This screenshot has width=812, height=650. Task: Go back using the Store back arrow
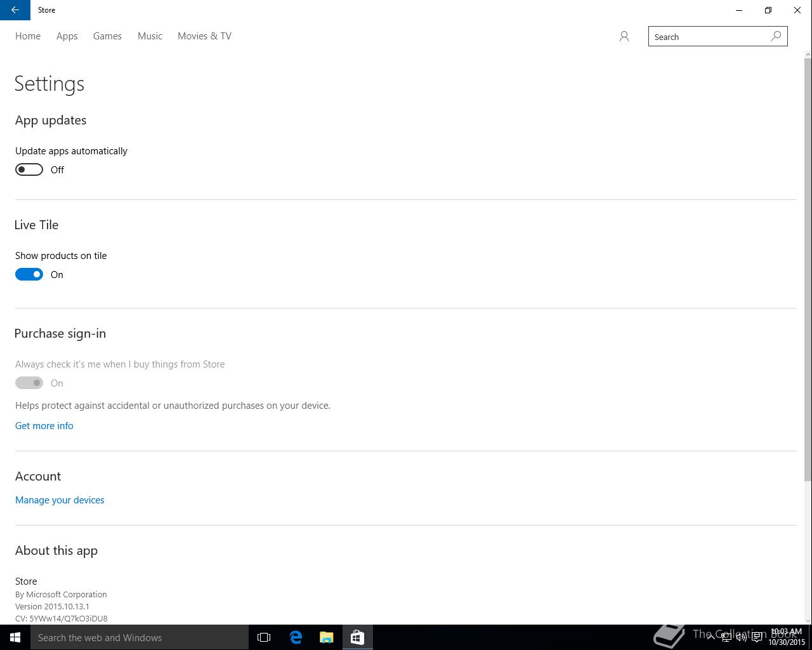point(15,10)
